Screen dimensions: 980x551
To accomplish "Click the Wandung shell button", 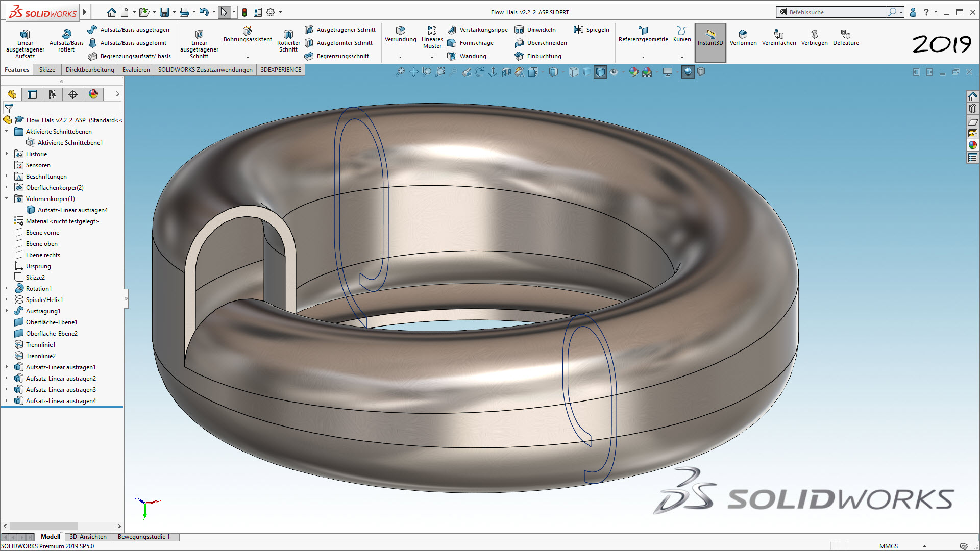I will tap(467, 56).
